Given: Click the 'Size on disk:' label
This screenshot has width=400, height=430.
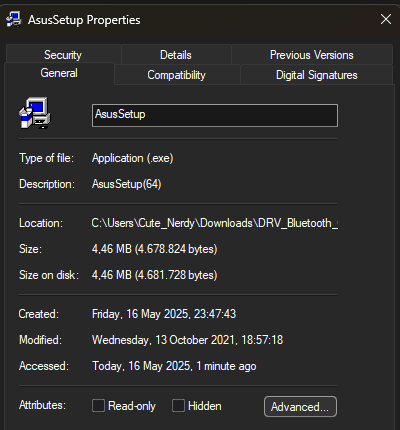Looking at the screenshot, I should pos(49,275).
